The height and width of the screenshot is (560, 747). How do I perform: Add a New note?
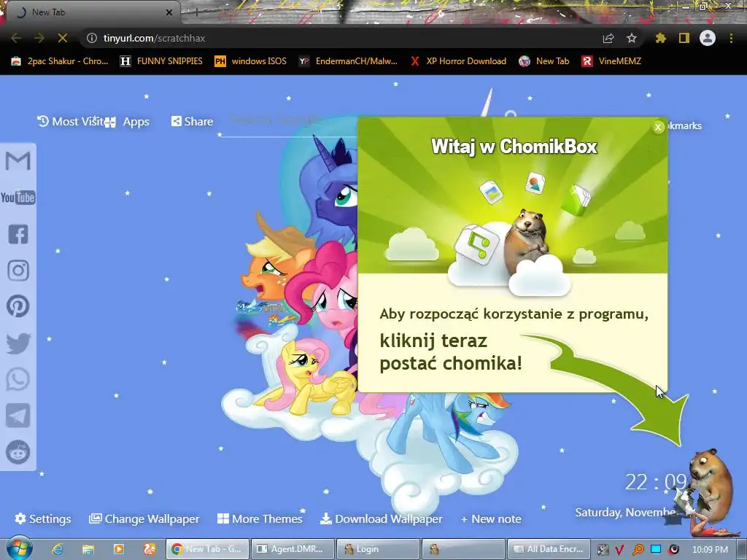[491, 519]
